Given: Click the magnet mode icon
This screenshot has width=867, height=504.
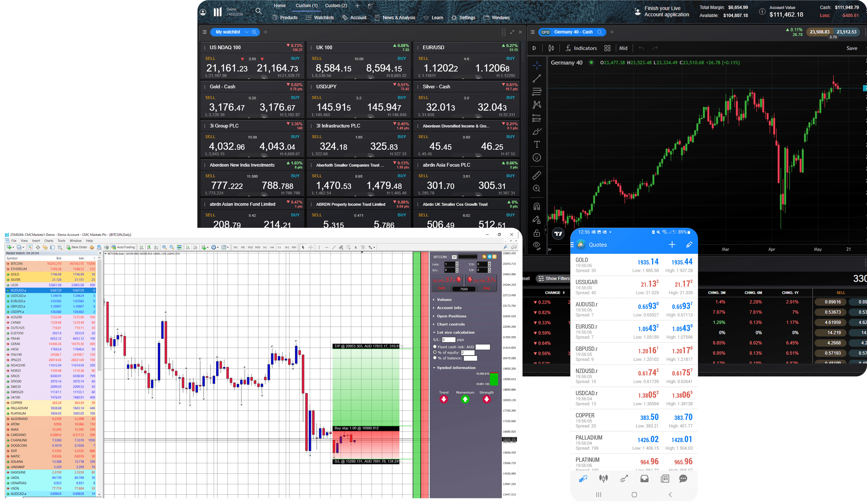Looking at the screenshot, I should [x=536, y=206].
